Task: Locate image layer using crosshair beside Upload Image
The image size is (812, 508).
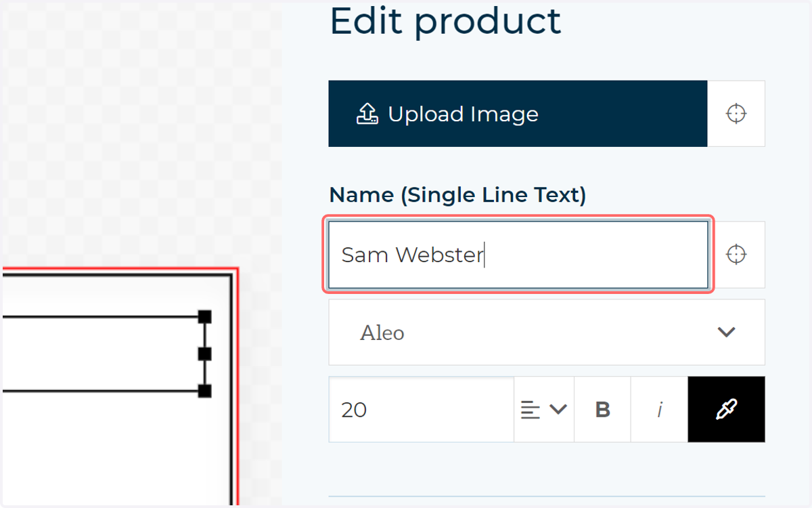Action: coord(736,114)
